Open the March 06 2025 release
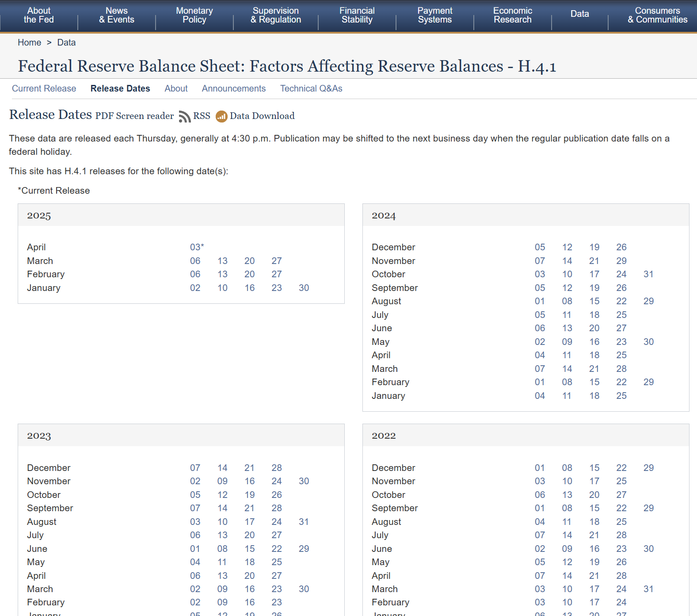The width and height of the screenshot is (697, 616). [195, 261]
